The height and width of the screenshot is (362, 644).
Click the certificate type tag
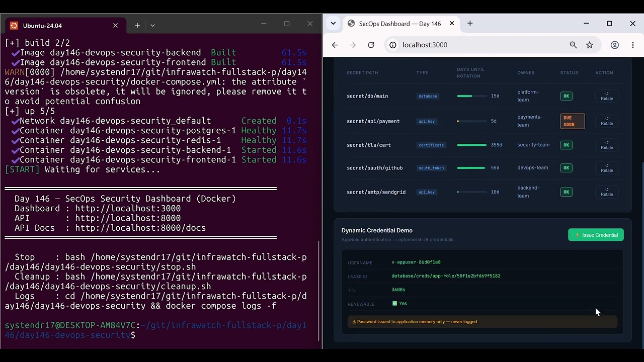[x=431, y=145]
